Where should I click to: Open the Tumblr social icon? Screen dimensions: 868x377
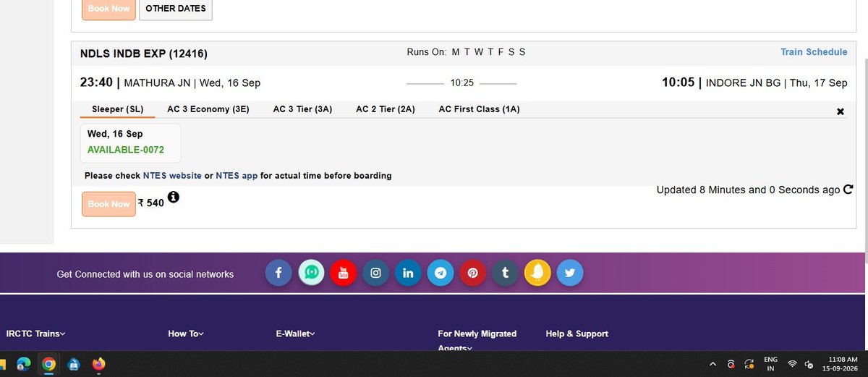505,273
